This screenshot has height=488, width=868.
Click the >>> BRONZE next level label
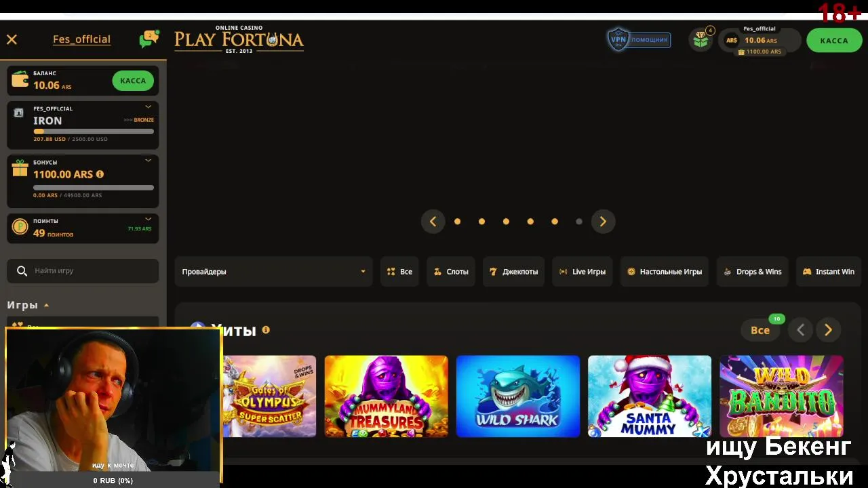point(139,120)
